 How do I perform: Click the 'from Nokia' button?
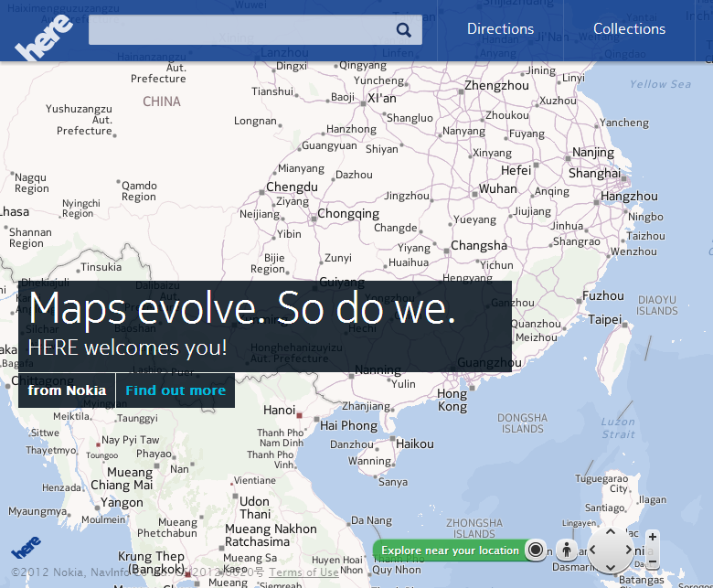click(67, 390)
